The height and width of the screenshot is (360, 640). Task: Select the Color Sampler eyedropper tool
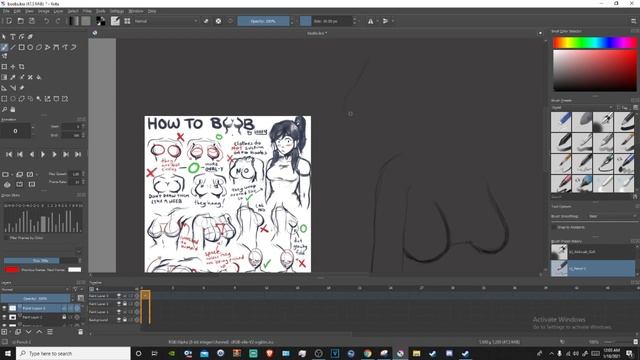[13, 77]
